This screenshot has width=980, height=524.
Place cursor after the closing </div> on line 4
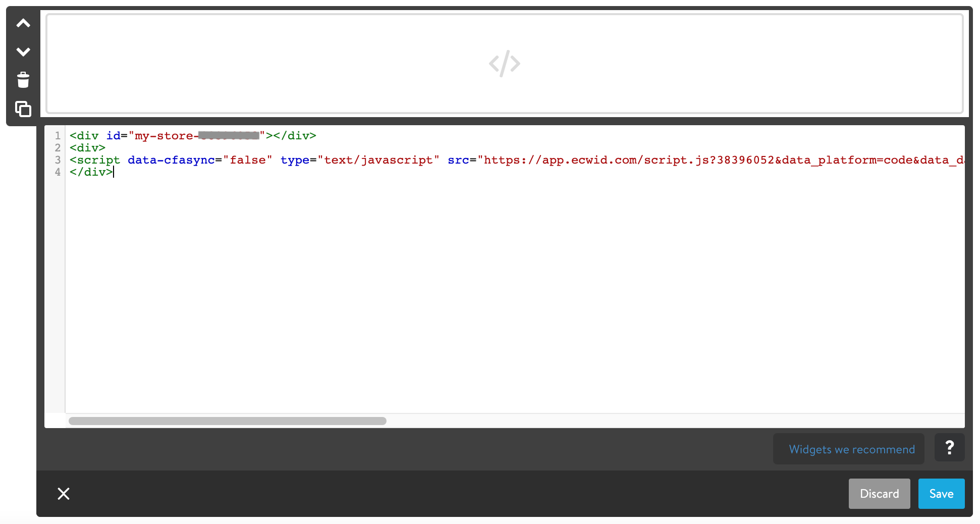(114, 172)
